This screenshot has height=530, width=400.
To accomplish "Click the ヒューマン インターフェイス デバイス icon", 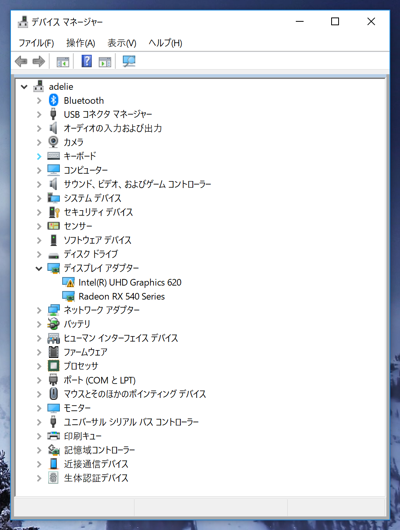I will pyautogui.click(x=53, y=338).
